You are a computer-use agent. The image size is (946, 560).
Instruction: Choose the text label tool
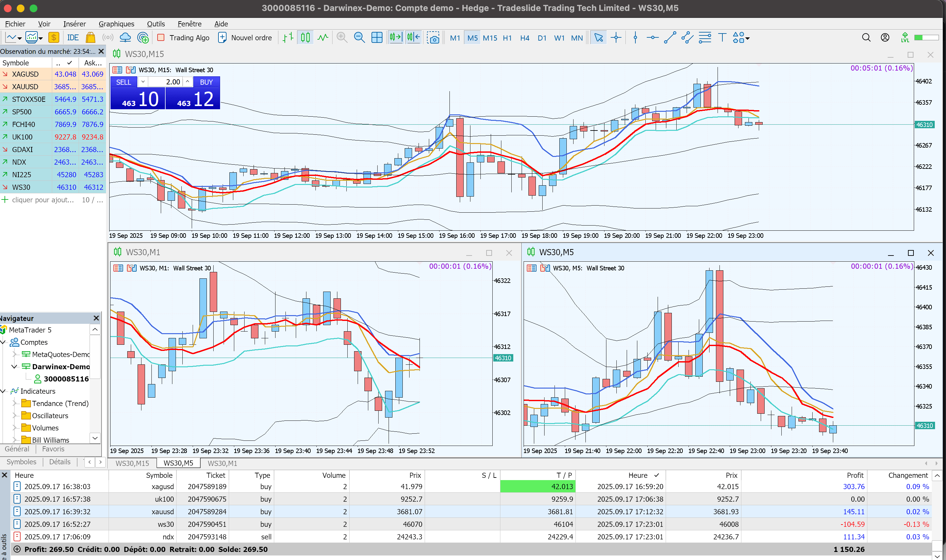(722, 38)
